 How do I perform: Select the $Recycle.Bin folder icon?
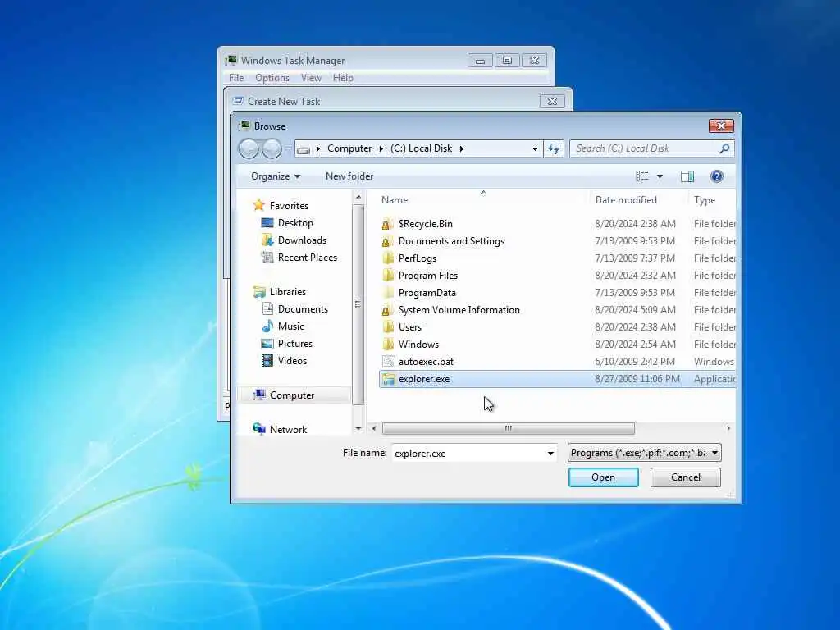tap(388, 224)
